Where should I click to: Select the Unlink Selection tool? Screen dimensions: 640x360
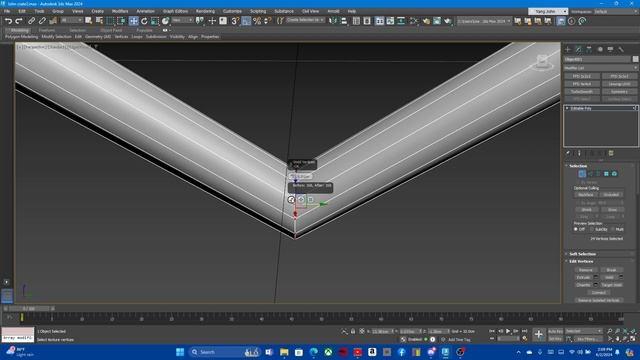[x=42, y=21]
